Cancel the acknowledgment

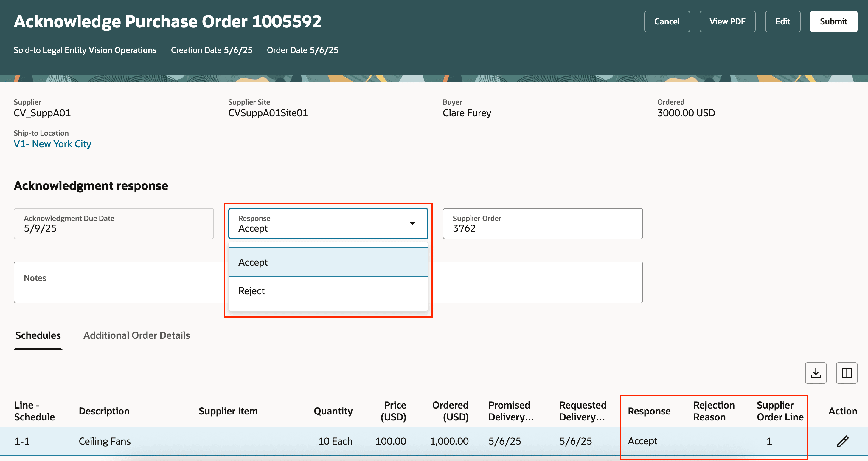667,21
